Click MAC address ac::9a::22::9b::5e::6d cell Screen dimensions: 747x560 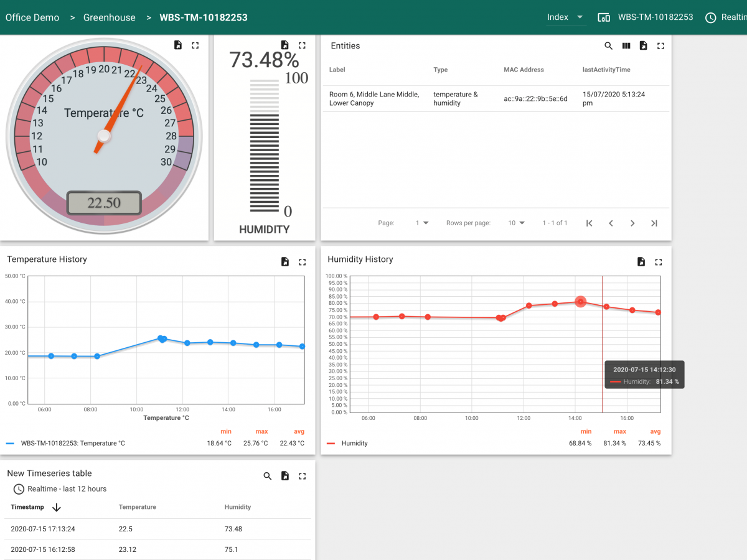click(535, 99)
